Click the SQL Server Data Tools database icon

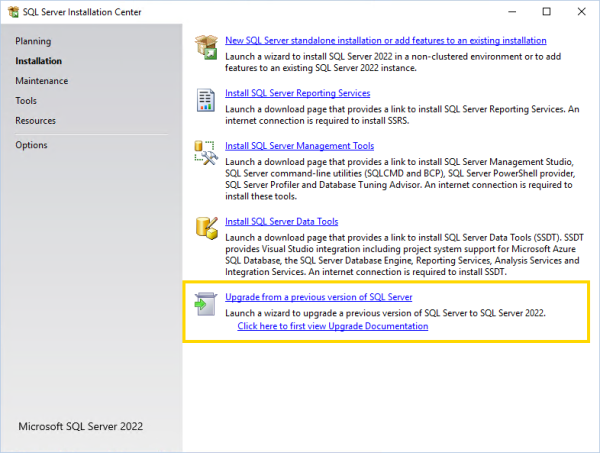pos(206,230)
